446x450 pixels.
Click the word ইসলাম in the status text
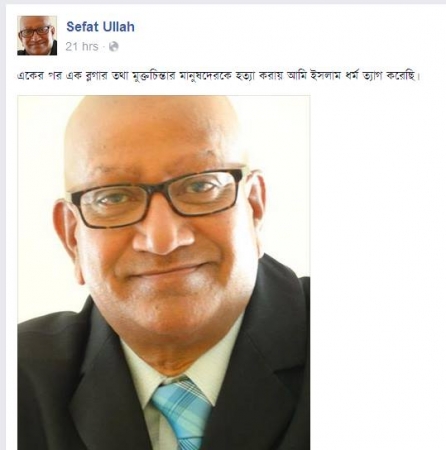click(325, 76)
